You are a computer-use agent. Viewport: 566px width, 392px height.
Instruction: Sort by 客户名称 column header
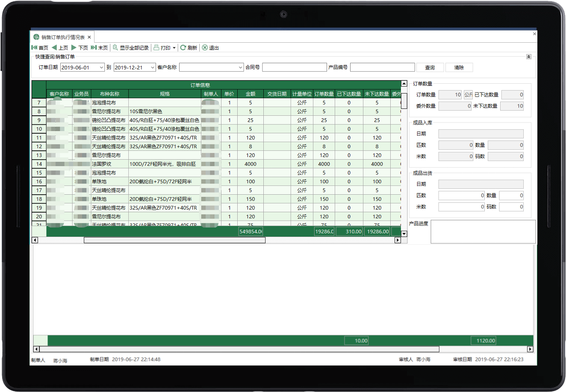coord(59,94)
